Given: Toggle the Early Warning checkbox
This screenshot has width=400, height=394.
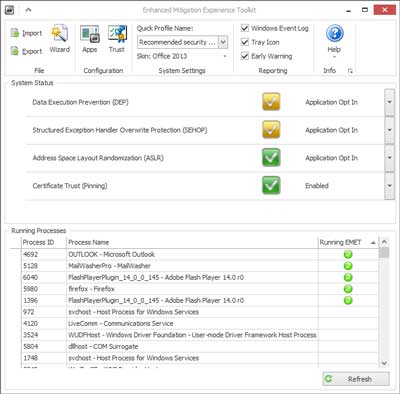Looking at the screenshot, I should pos(245,56).
